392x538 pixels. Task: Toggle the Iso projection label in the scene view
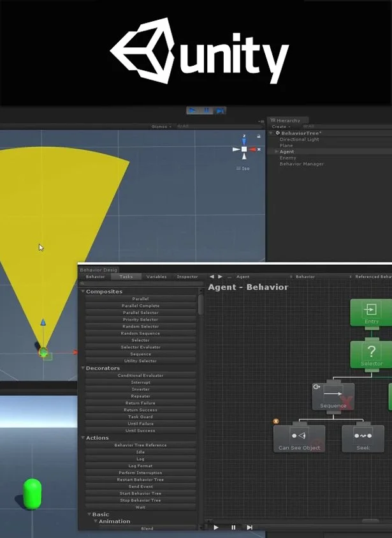pyautogui.click(x=243, y=168)
